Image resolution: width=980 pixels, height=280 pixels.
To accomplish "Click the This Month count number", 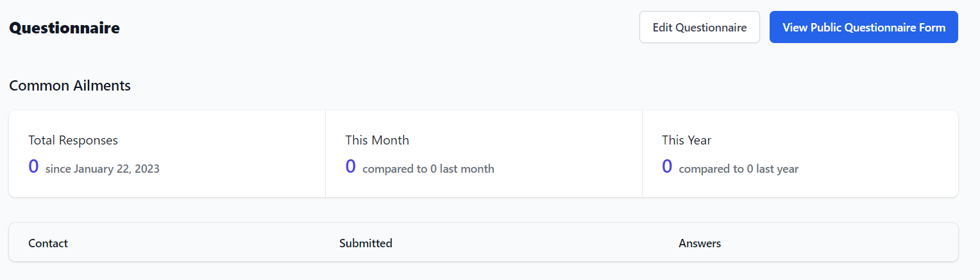I will (350, 167).
